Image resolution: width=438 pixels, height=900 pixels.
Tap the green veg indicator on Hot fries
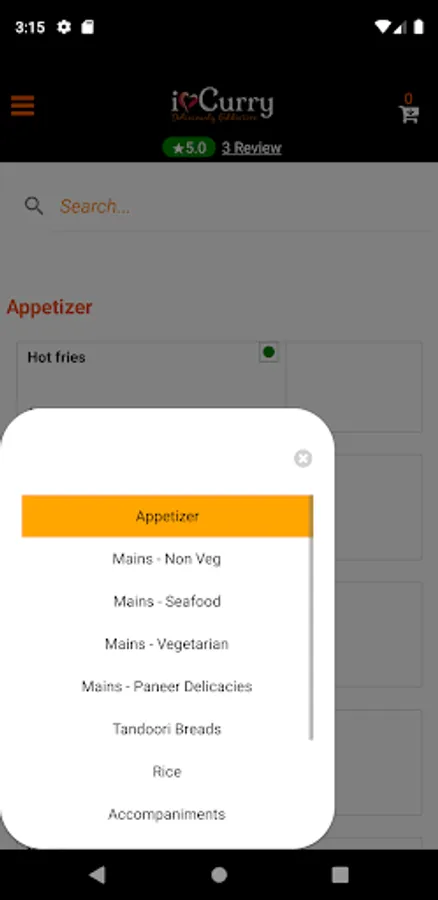tap(268, 352)
